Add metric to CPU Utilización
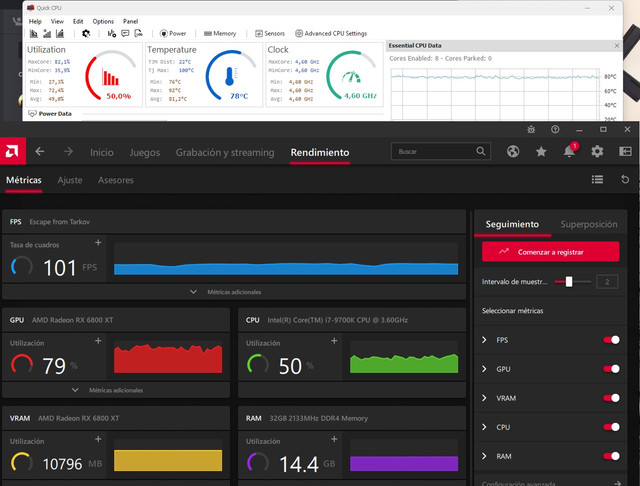Image resolution: width=640 pixels, height=486 pixels. [x=334, y=341]
